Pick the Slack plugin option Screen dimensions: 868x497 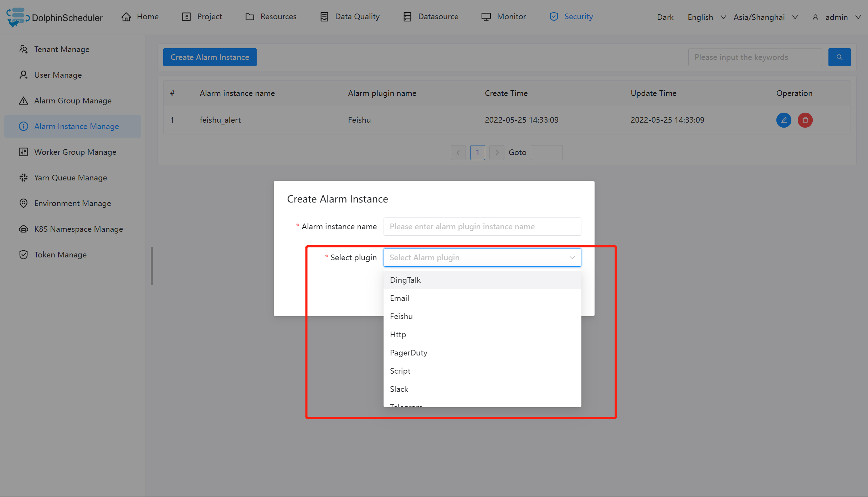point(399,389)
